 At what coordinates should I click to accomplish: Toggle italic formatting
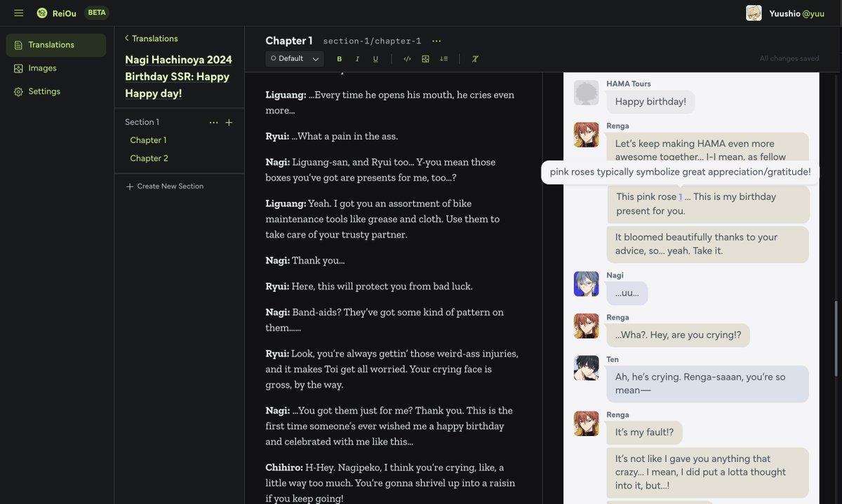(357, 59)
